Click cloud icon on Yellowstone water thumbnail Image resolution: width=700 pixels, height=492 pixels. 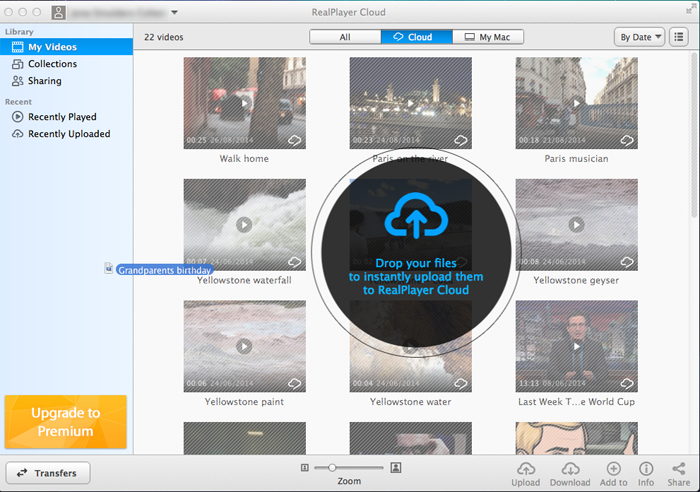click(x=461, y=383)
